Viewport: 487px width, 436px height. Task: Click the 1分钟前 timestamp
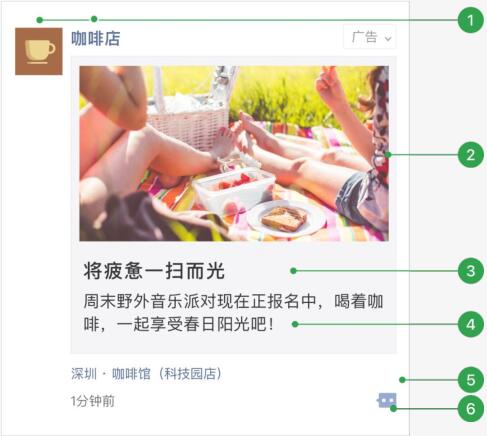point(92,401)
